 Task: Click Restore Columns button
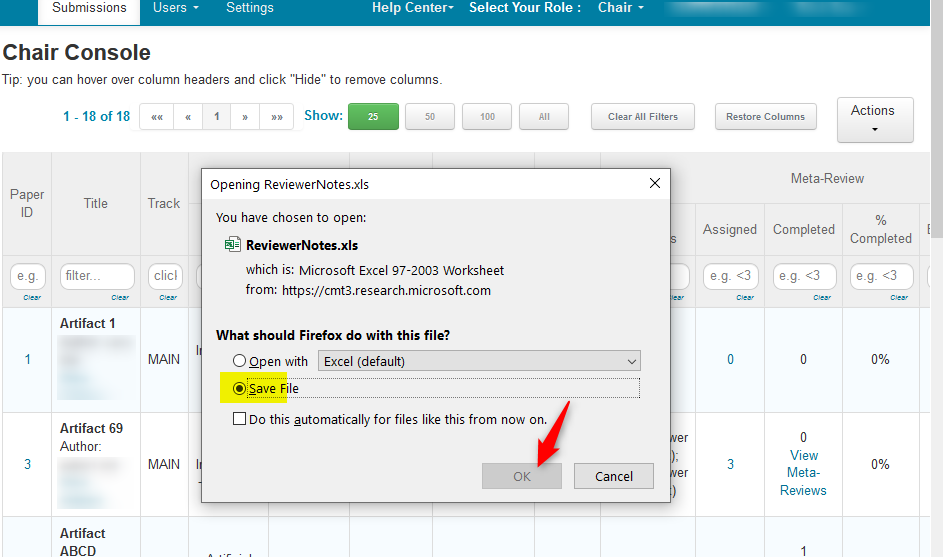pos(766,117)
